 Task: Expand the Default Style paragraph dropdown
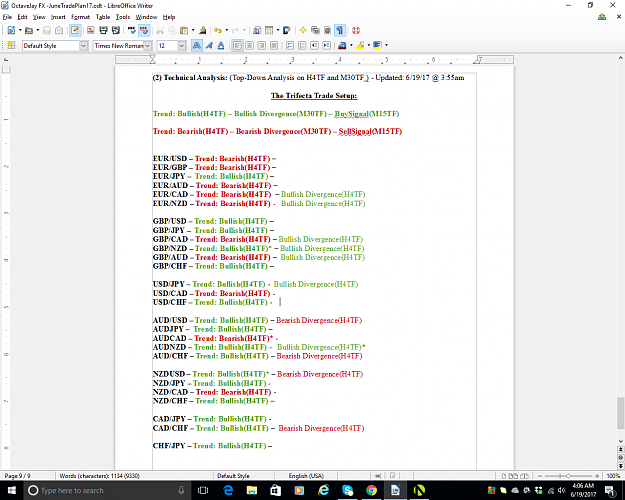(x=83, y=46)
